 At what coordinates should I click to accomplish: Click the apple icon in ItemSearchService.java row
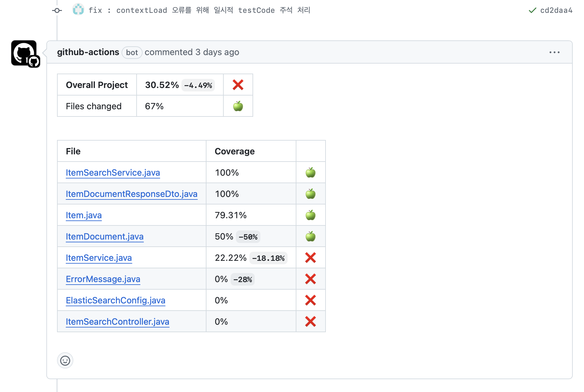(310, 173)
